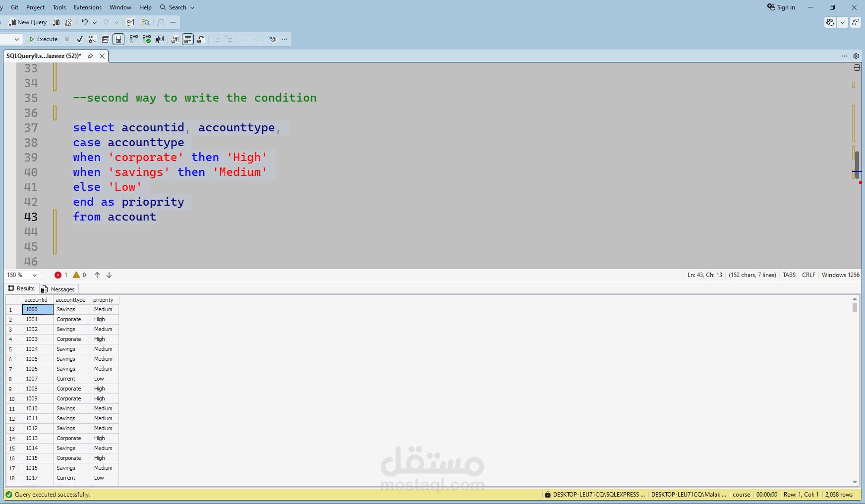Click the results grid vertical scrollbar thumb
The image size is (865, 504).
click(855, 307)
